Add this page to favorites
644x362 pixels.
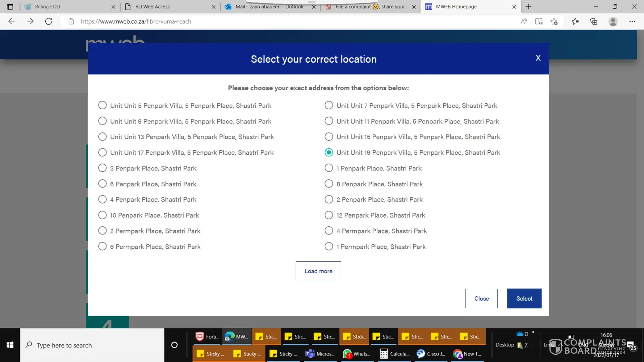pyautogui.click(x=554, y=21)
